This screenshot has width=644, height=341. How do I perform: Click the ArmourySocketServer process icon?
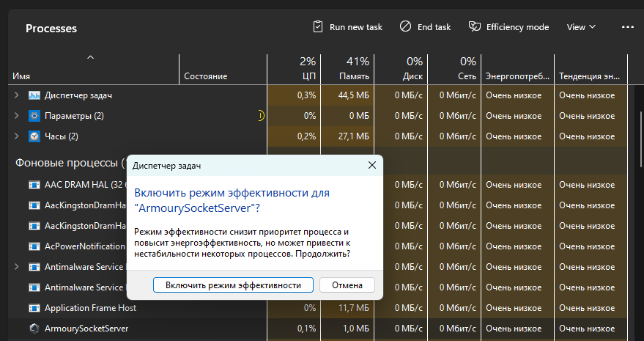[x=34, y=329]
